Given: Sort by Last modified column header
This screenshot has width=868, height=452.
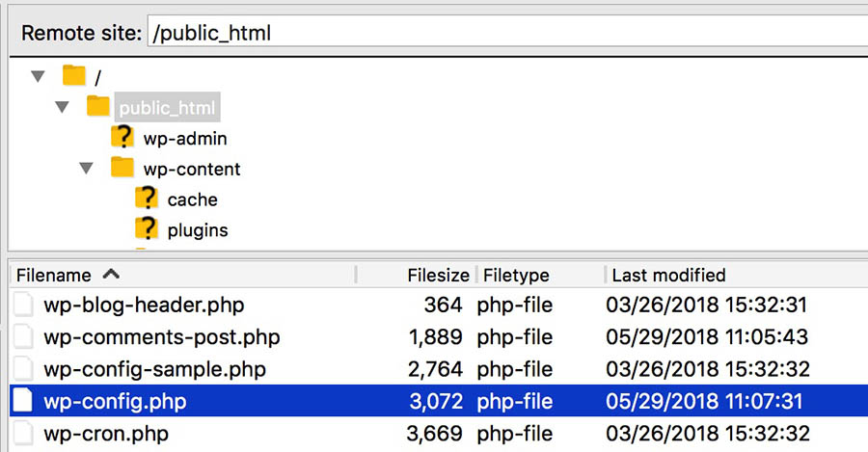Looking at the screenshot, I should pos(668,275).
